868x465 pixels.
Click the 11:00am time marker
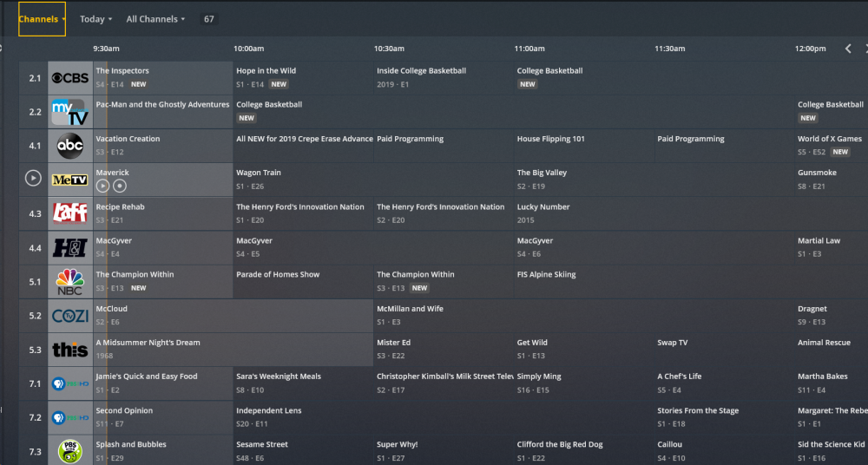coord(529,49)
